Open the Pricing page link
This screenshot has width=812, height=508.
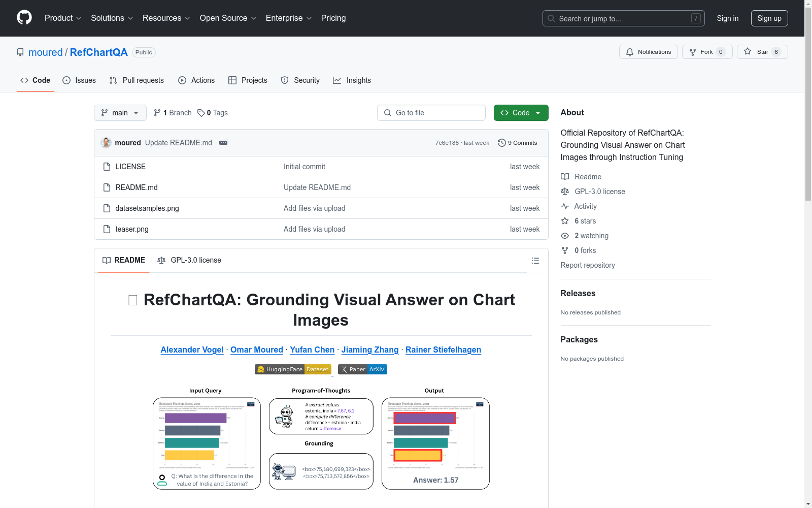[333, 18]
